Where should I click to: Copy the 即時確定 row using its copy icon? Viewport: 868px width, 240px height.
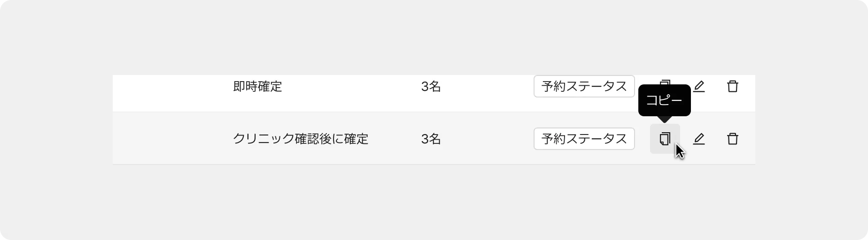[665, 82]
